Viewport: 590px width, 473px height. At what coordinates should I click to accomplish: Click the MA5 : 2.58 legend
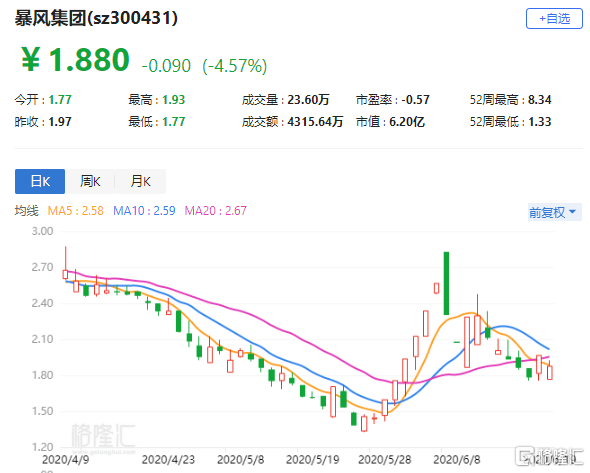[x=76, y=211]
